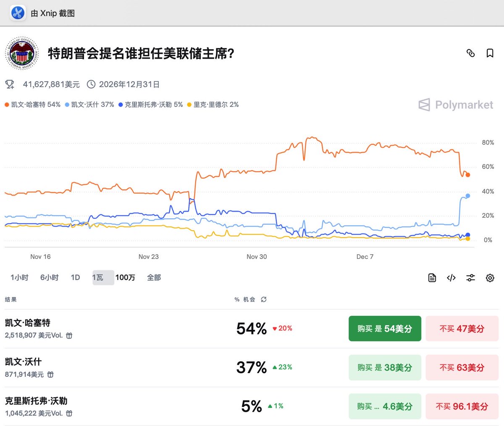The image size is (504, 426).
Task: Buy Yes for 凯文·哈塞特 at 54美分
Action: point(385,329)
